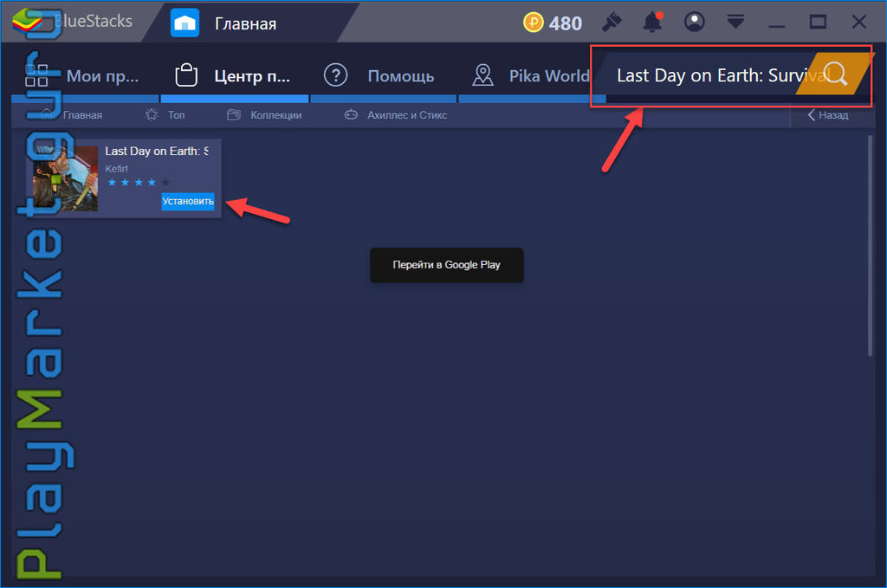The width and height of the screenshot is (887, 588).
Task: Expand the title bar dropdown menu arrow
Action: tap(735, 23)
